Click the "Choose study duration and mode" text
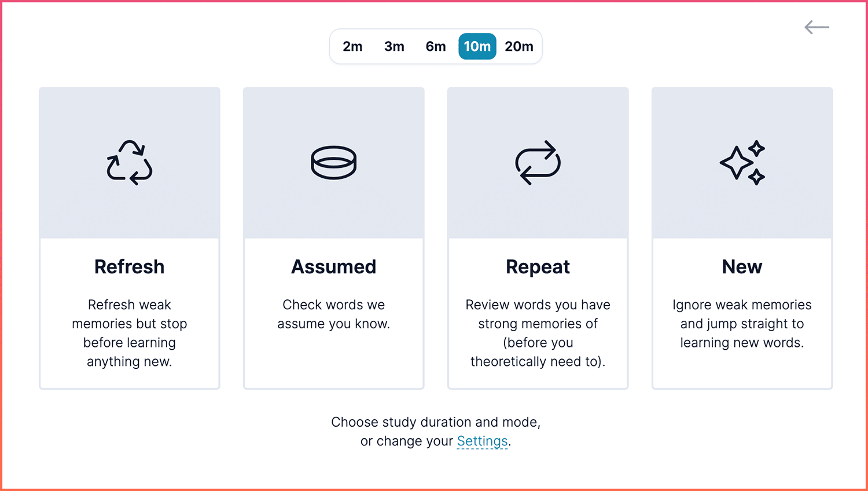Image resolution: width=868 pixels, height=491 pixels. 436,422
